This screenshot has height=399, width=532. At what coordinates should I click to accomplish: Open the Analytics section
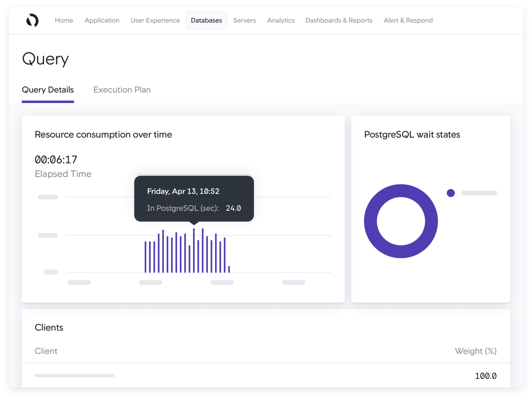click(280, 21)
